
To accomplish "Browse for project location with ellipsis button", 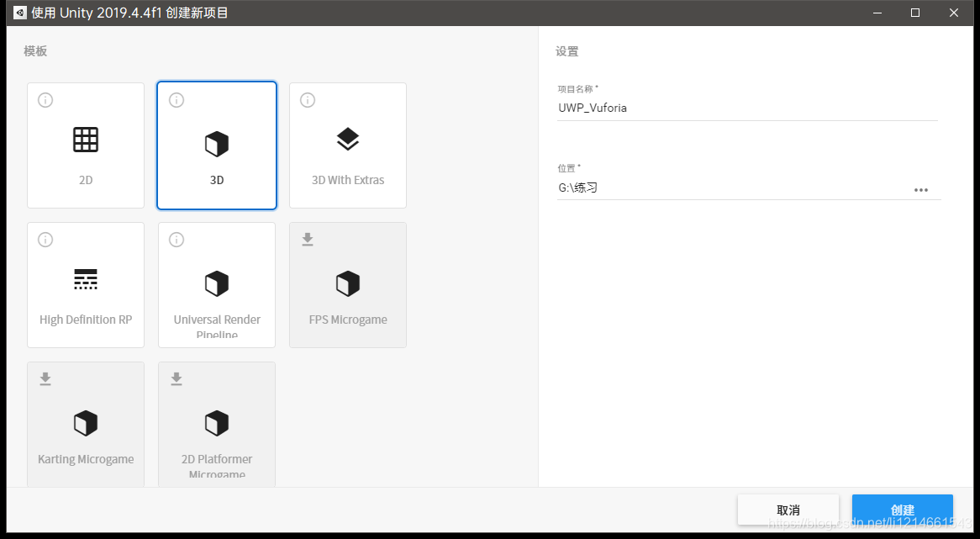I will [920, 190].
